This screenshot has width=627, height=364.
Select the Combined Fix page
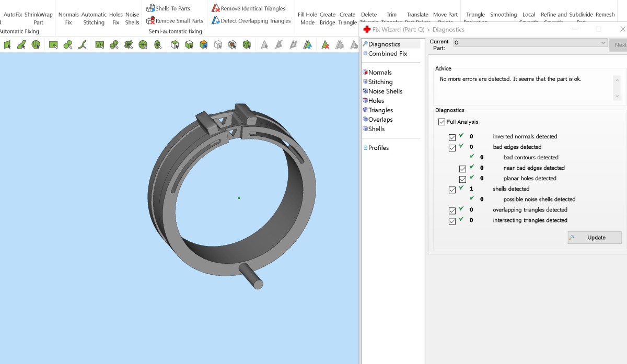(387, 54)
